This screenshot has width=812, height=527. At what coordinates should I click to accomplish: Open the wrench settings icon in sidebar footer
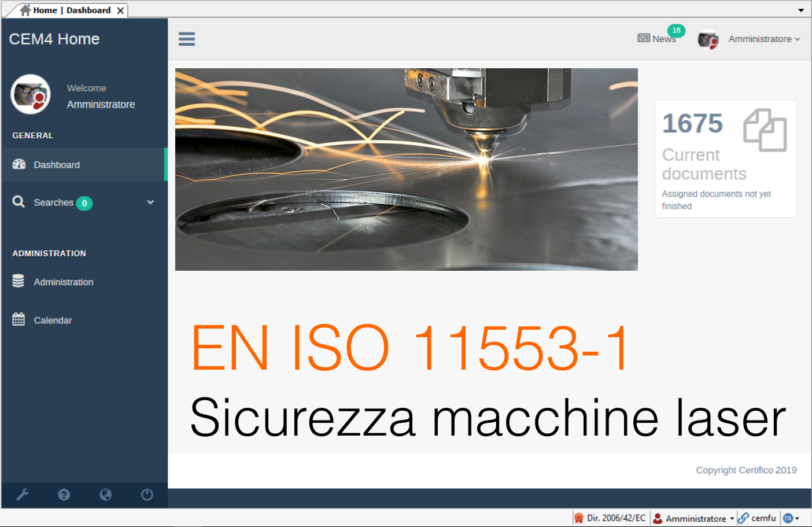coord(23,495)
